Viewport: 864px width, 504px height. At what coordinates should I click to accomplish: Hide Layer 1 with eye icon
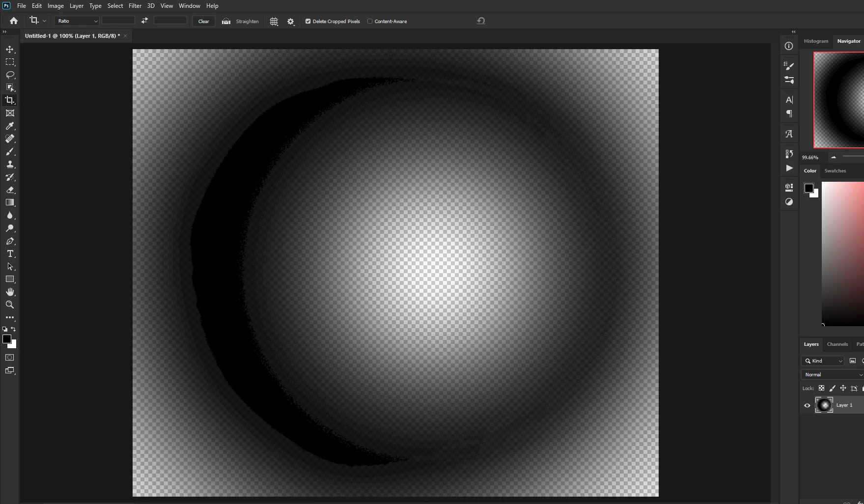807,405
